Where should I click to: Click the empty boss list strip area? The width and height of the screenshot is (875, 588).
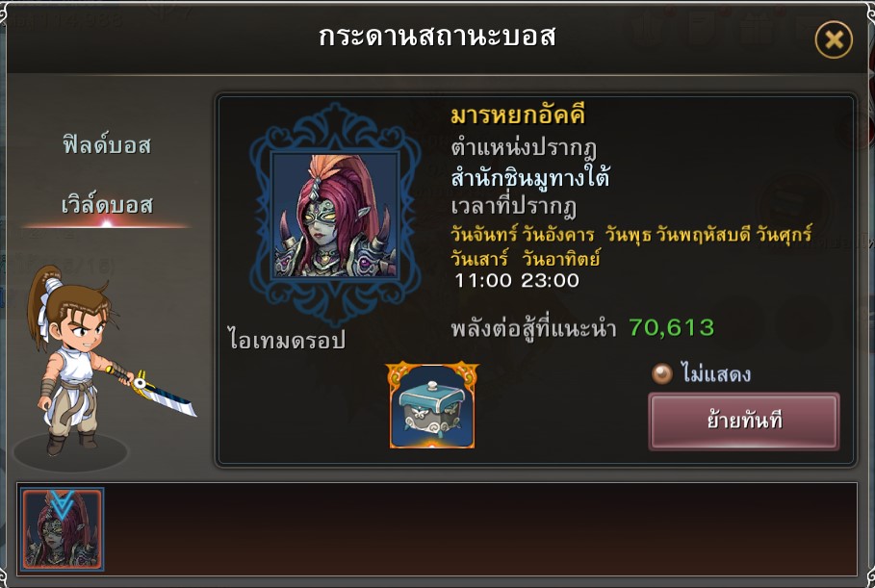(x=480, y=529)
